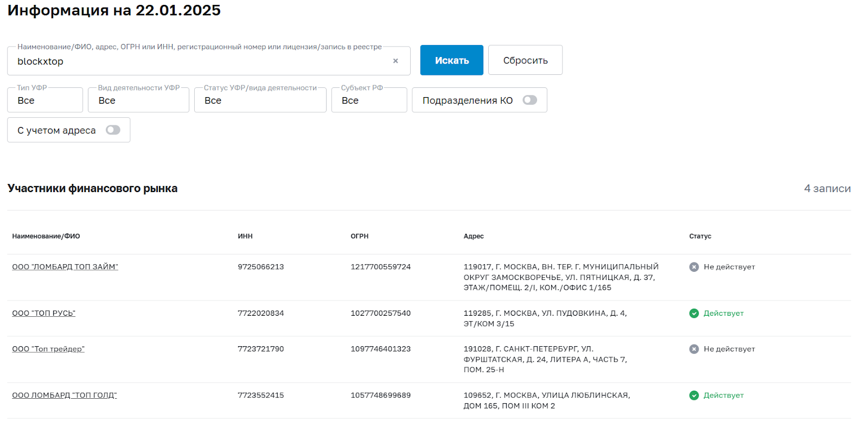868x421 pixels.
Task: Open the ООО "ТОП РУСЬ" link
Action: pyautogui.click(x=44, y=313)
